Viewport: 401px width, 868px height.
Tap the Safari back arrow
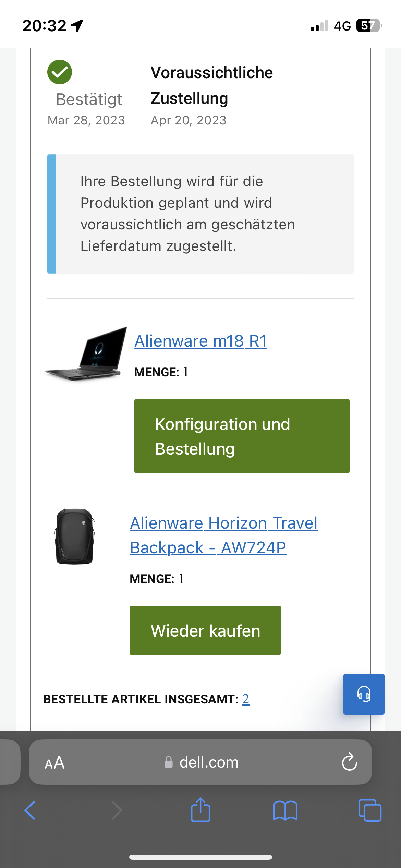click(30, 810)
